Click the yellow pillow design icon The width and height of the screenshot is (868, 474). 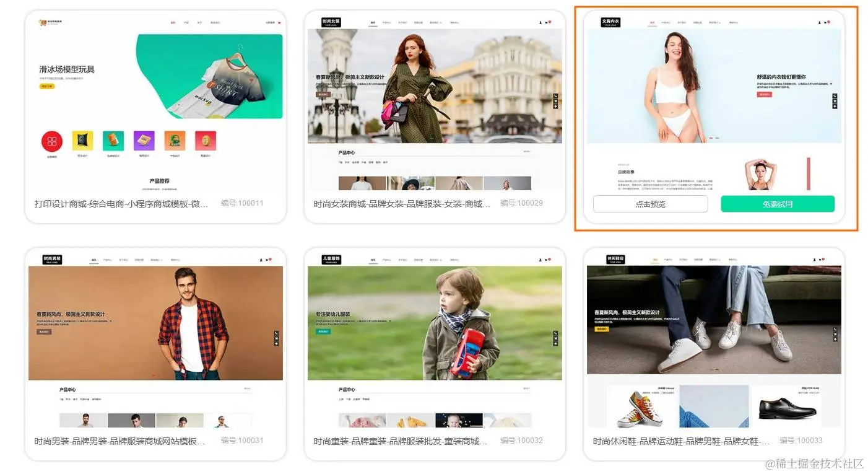point(82,141)
